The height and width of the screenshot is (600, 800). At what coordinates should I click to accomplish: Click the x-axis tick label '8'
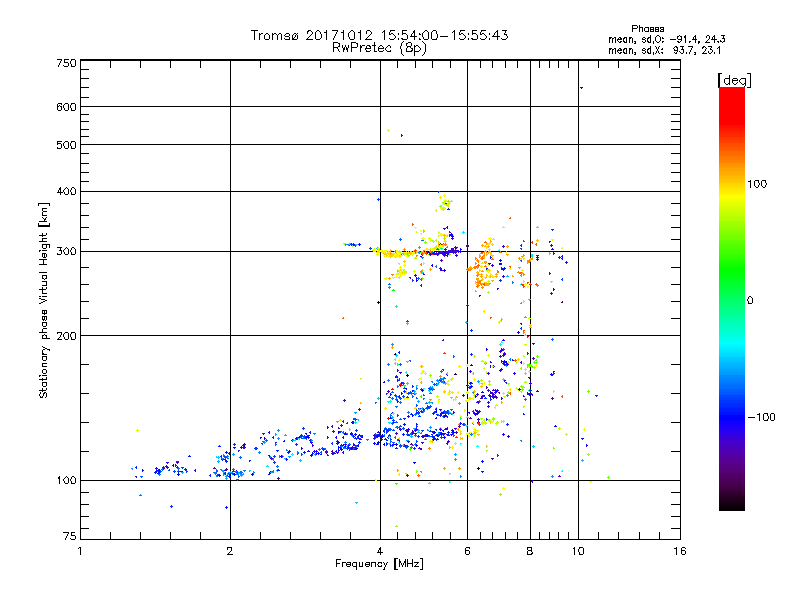[530, 551]
